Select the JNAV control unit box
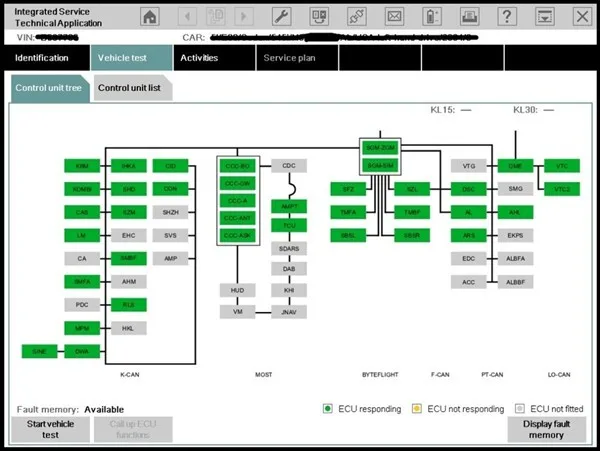This screenshot has width=600, height=451. 289,312
